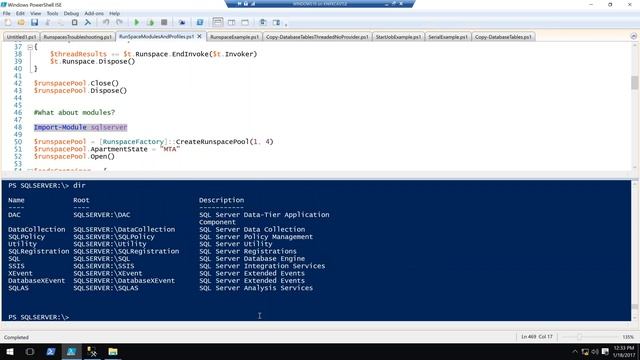Switch to the Untitled1.ps1 tab
640x360 pixels.
(x=21, y=37)
